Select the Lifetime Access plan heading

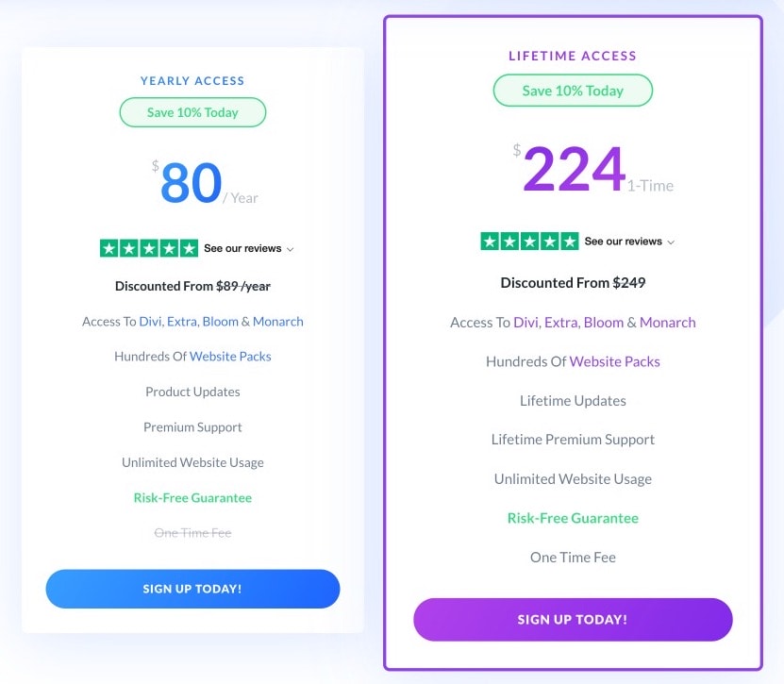[573, 56]
